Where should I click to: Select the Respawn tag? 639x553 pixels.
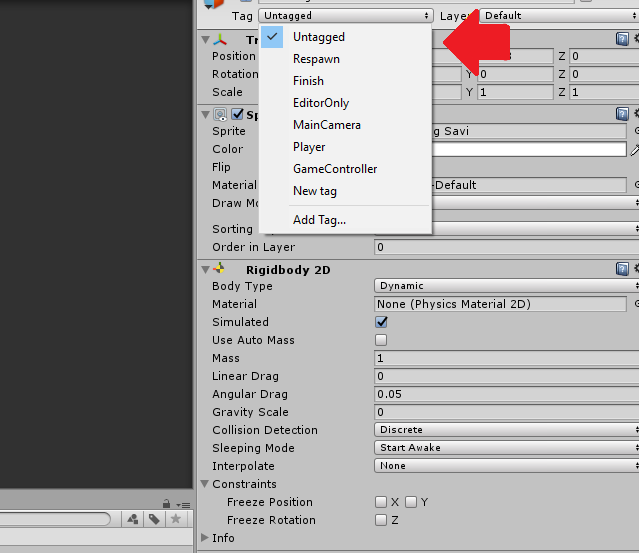[346, 59]
